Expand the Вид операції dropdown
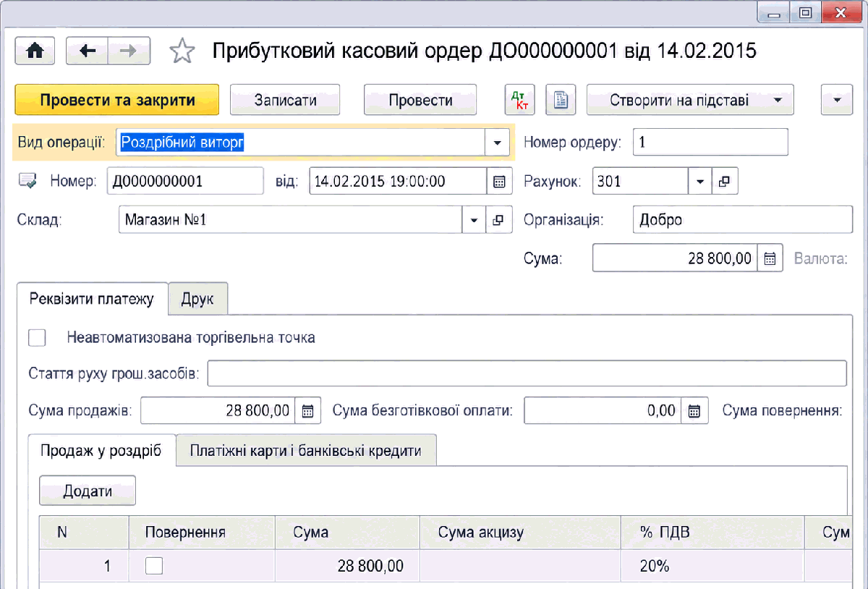 coord(496,143)
